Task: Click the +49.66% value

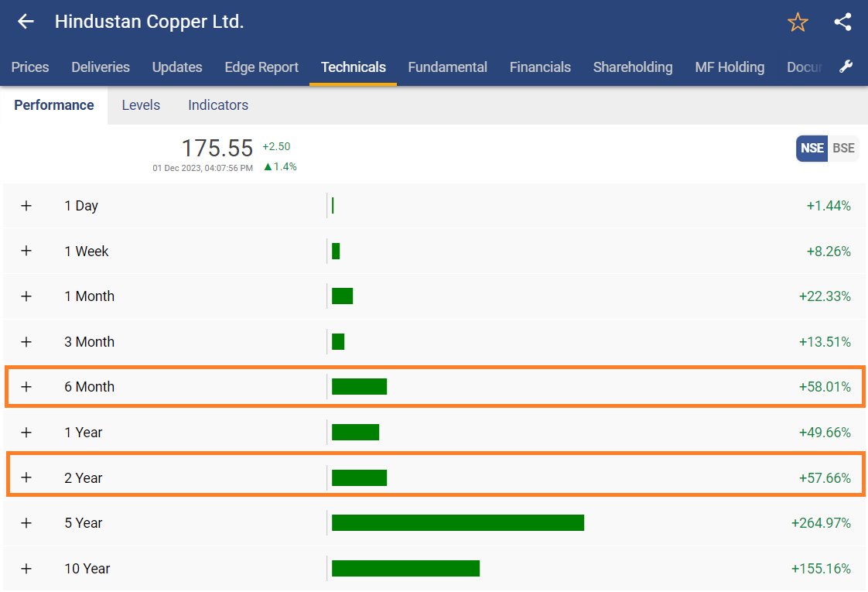Action: [825, 432]
